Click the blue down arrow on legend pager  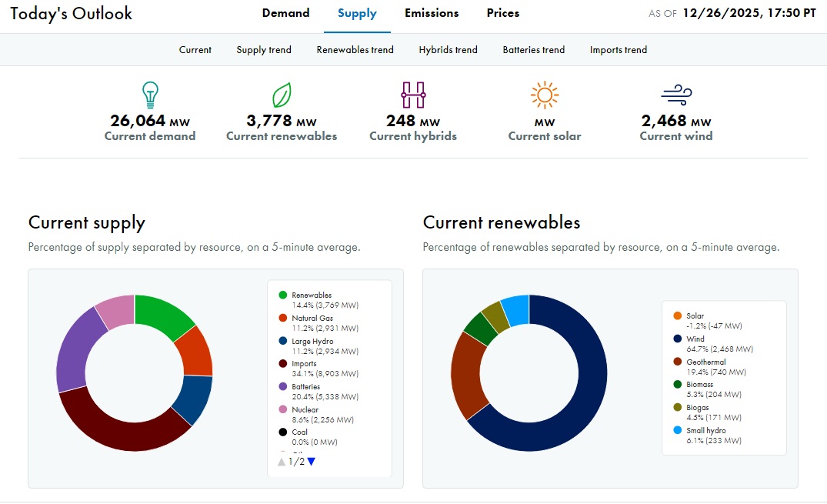pos(312,462)
